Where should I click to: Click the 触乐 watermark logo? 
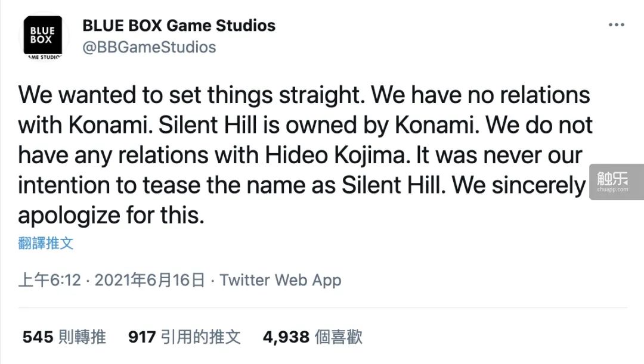[611, 178]
